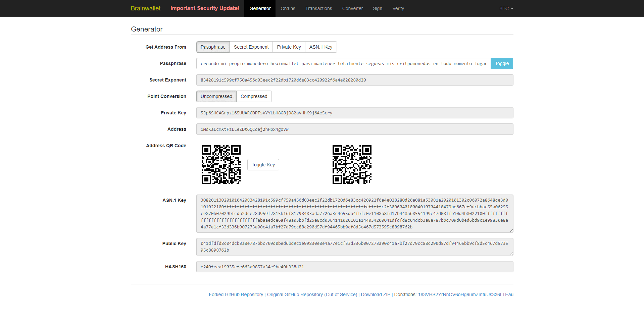Click the private key QR code image
The height and width of the screenshot is (324, 644).
click(352, 165)
